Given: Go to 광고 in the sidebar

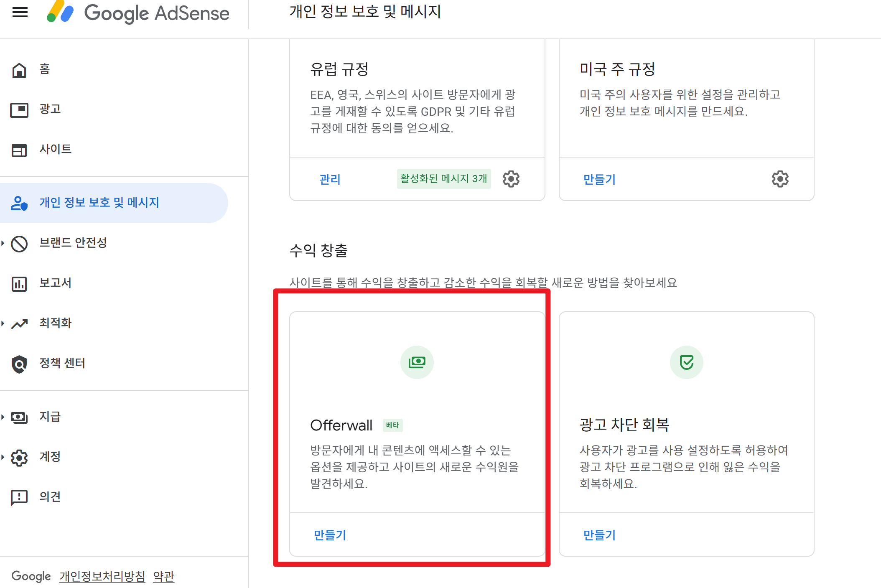Looking at the screenshot, I should [50, 109].
